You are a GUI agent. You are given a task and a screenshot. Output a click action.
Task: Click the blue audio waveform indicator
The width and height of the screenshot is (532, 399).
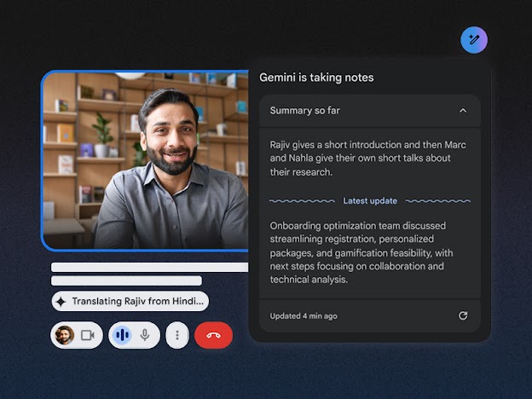click(x=122, y=335)
